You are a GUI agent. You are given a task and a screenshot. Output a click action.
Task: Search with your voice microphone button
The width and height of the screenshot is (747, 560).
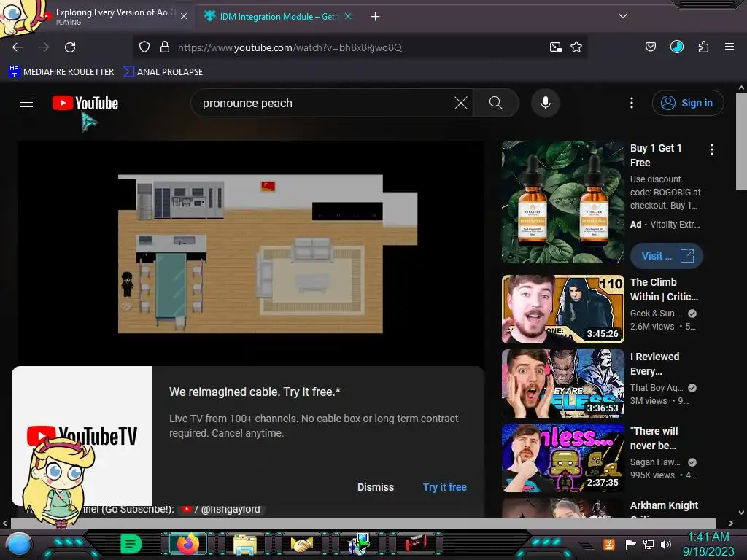pyautogui.click(x=546, y=103)
